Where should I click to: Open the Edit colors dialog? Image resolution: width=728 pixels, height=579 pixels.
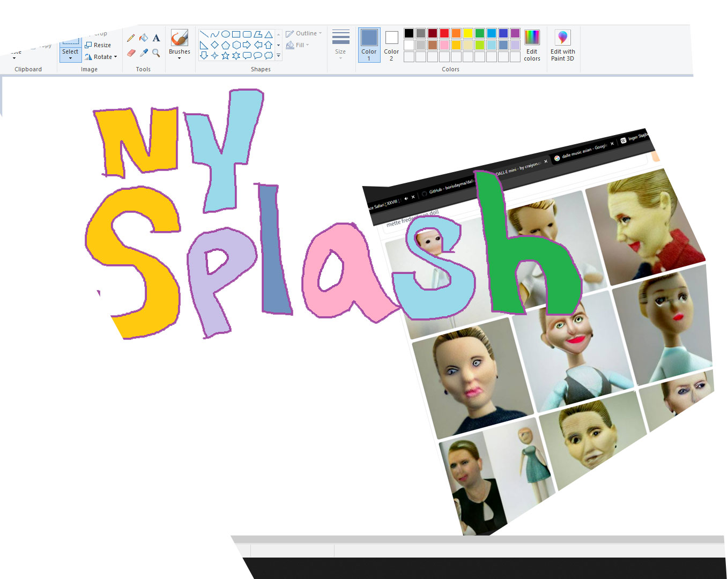(x=532, y=46)
